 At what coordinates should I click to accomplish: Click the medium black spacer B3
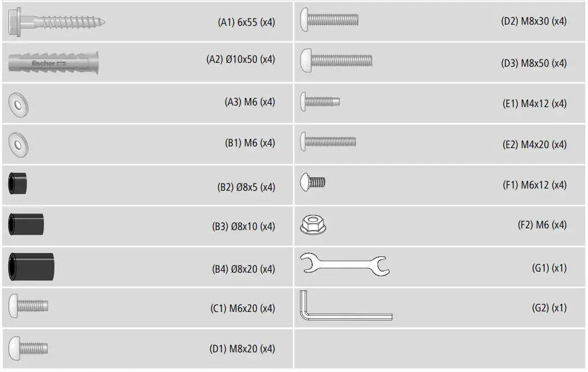[x=26, y=224]
